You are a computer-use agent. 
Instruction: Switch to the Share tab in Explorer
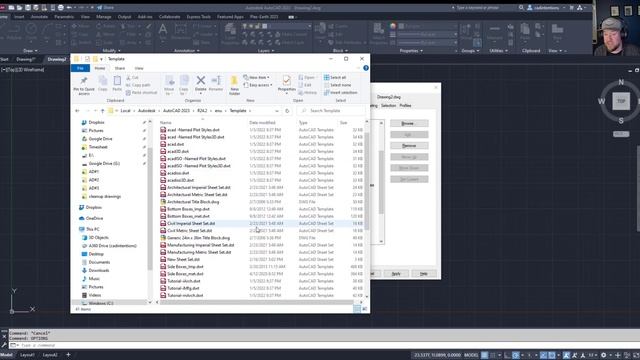(x=120, y=68)
